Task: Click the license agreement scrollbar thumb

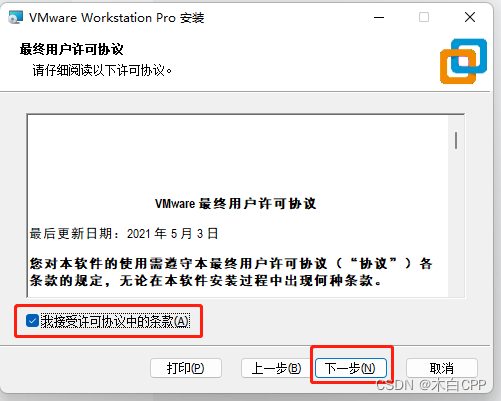Action: coord(456,140)
